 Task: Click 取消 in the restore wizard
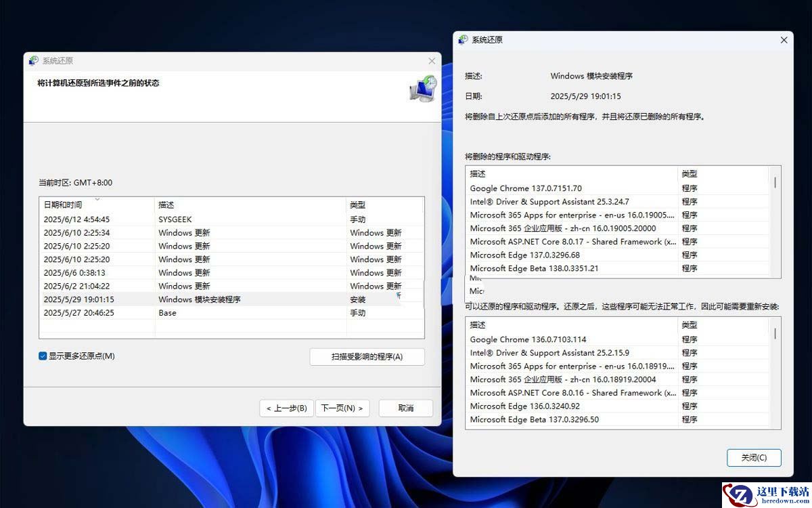[406, 408]
